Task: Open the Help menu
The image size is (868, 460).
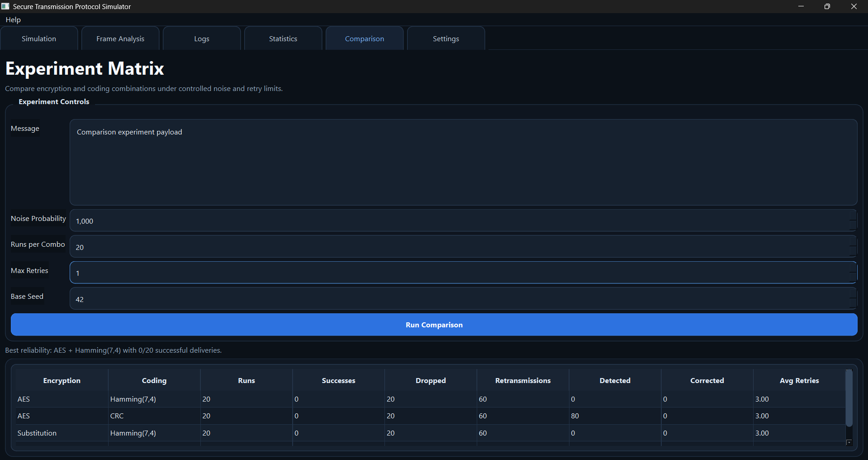Action: [x=13, y=20]
